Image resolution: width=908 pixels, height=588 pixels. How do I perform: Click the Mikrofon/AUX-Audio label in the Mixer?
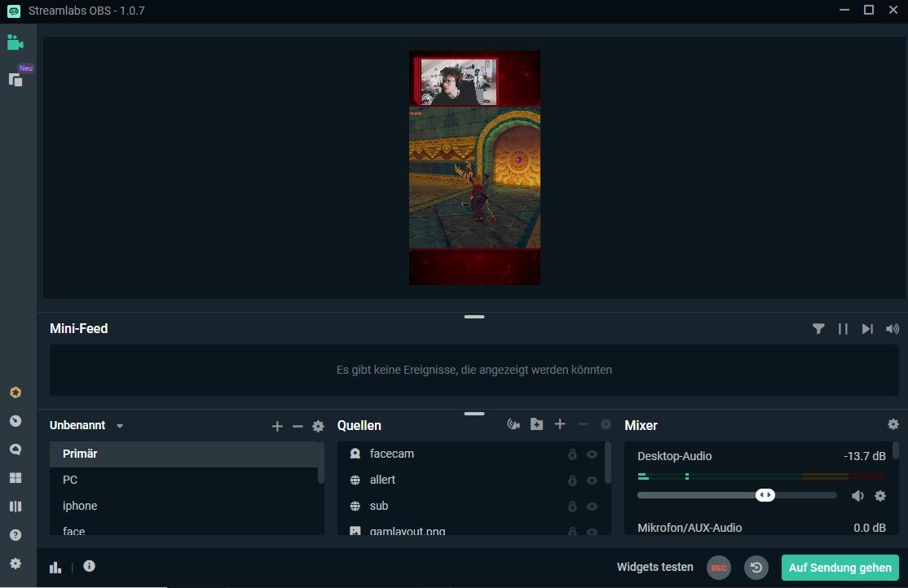pyautogui.click(x=690, y=528)
